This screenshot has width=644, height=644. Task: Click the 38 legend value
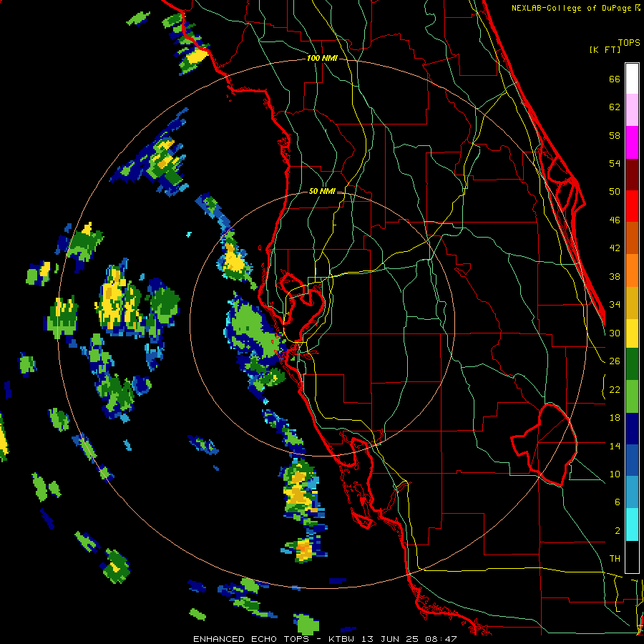(615, 276)
